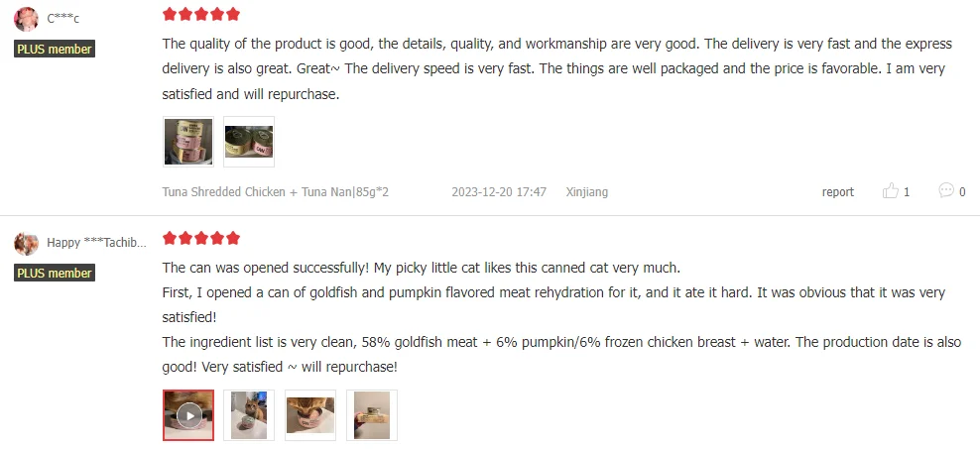Open the second thumbnail in the goldfish review
Screen dimensions: 980x449
(x=248, y=414)
